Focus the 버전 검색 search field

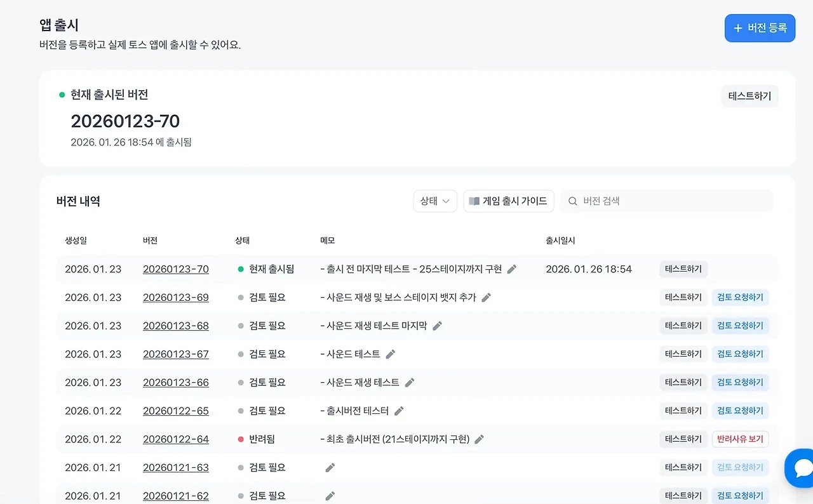[667, 201]
